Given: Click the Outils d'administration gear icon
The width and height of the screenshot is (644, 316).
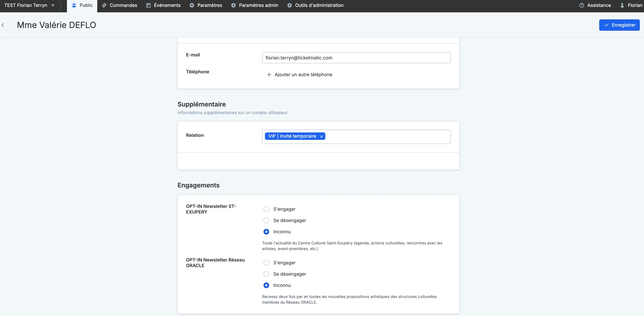Looking at the screenshot, I should (289, 5).
